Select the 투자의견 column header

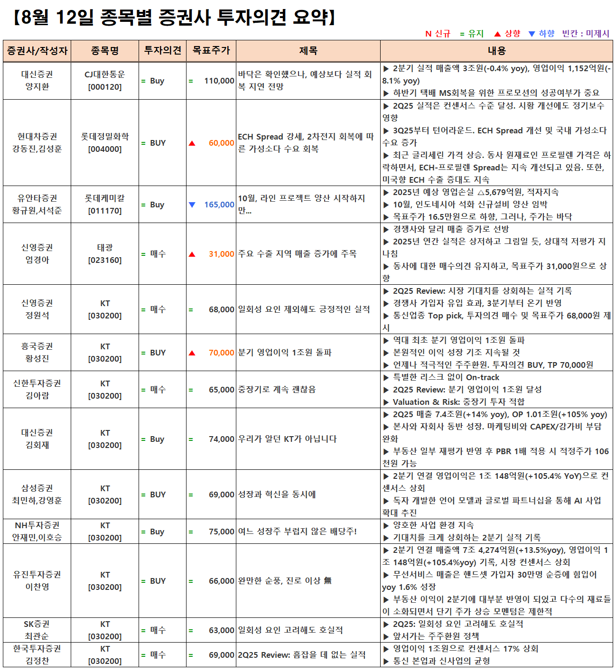pyautogui.click(x=162, y=51)
